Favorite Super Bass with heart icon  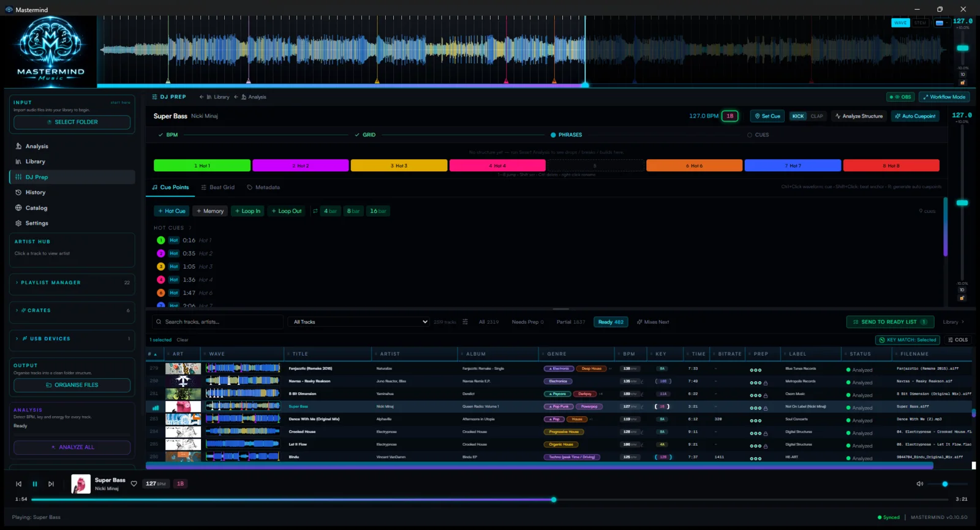coord(134,483)
